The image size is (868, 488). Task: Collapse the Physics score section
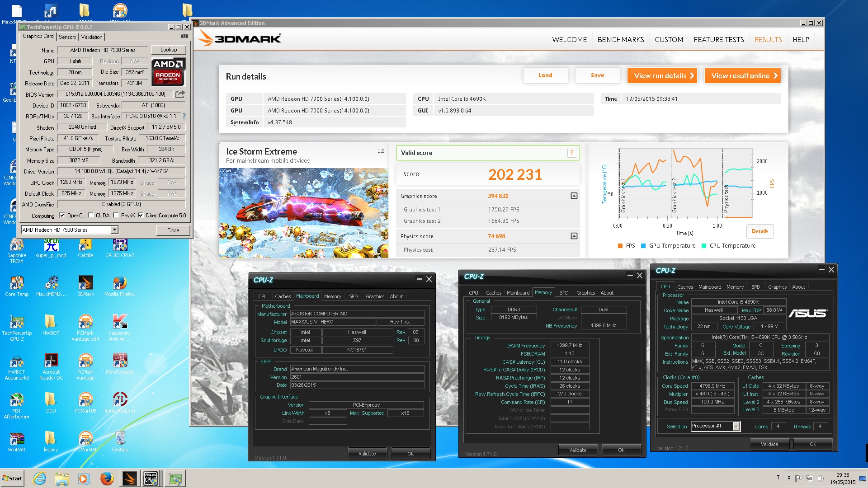click(574, 236)
